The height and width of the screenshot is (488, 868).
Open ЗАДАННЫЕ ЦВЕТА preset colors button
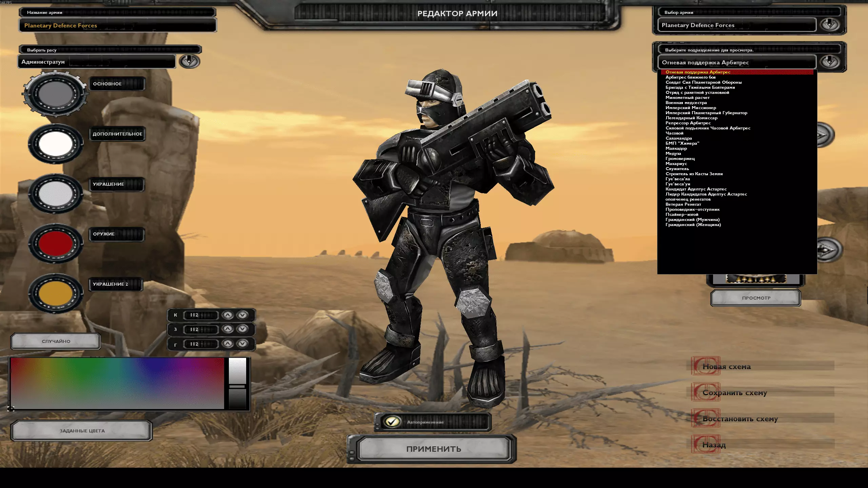(x=82, y=431)
